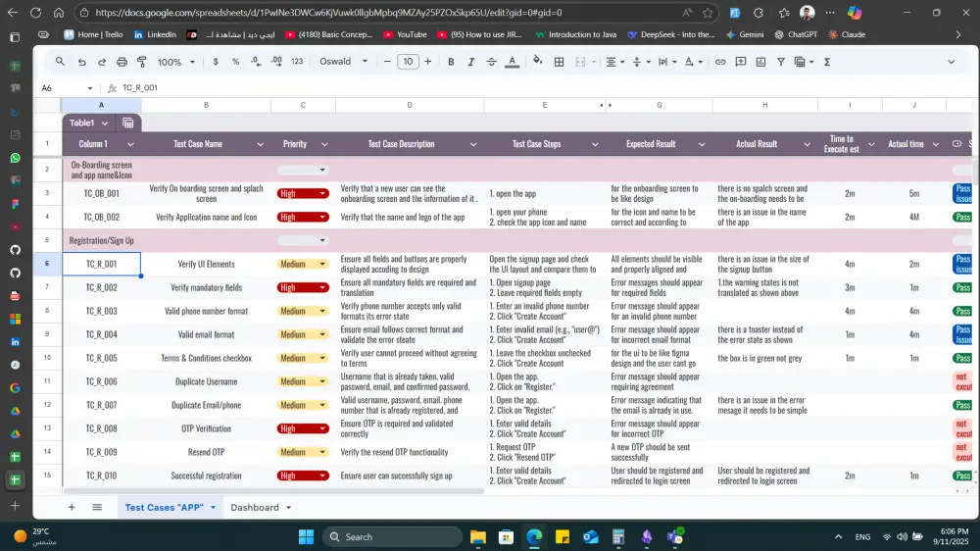Toggle italic formatting
The width and height of the screenshot is (980, 551).
point(470,62)
